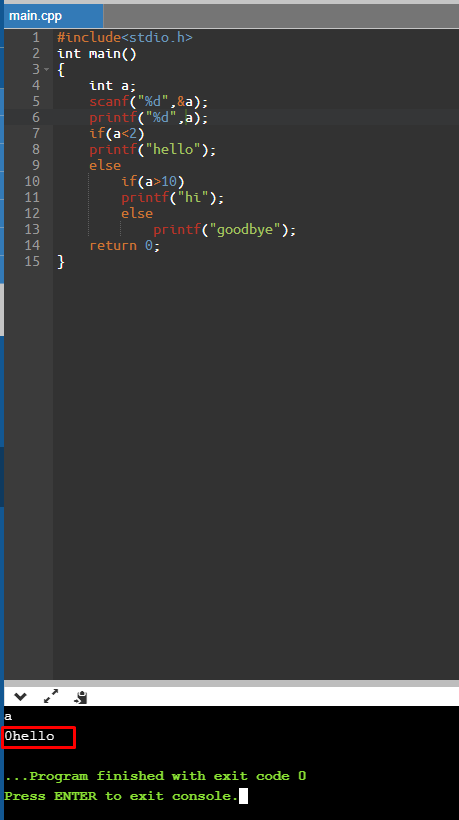Click the #include<stdio.h> line
The height and width of the screenshot is (820, 459).
click(125, 37)
